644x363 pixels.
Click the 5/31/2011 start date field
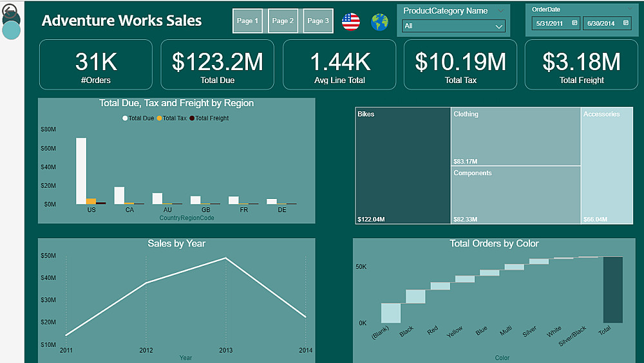tap(551, 23)
